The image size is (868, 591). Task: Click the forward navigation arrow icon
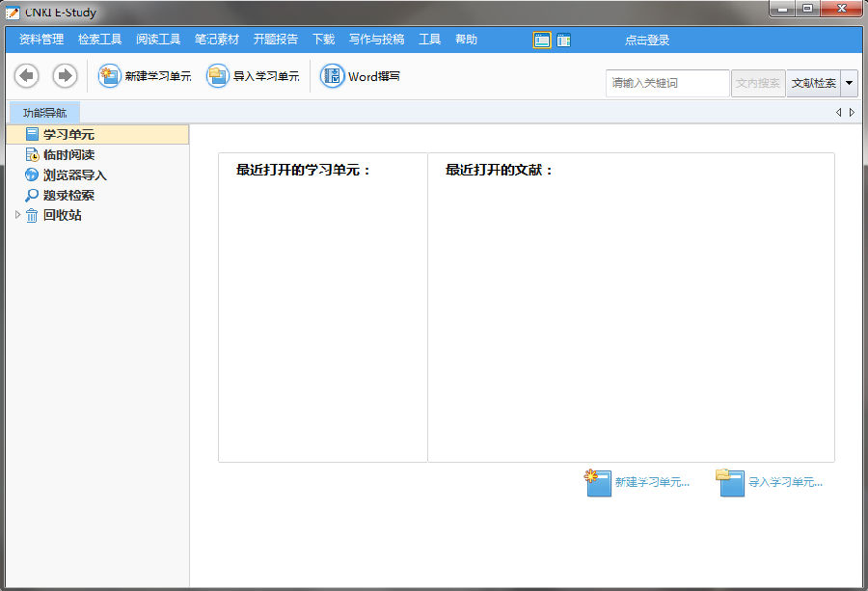point(65,75)
